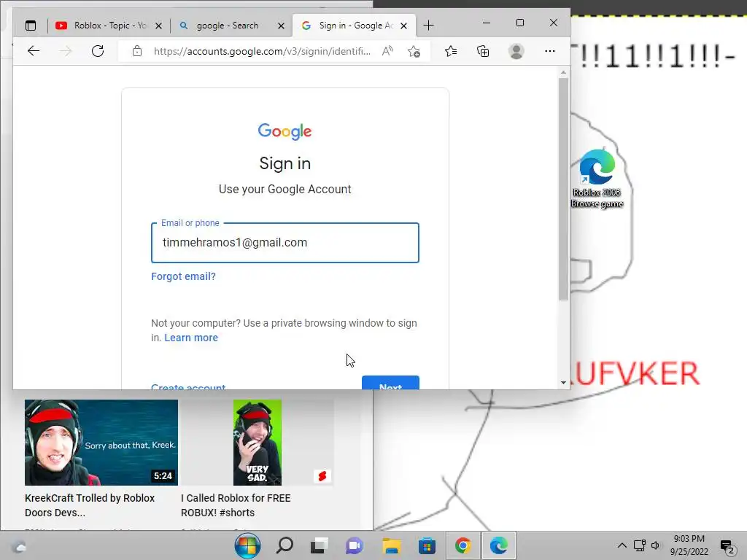Close the Sign in - Google Accounts tab
Screen dimensions: 747x560
click(403, 26)
